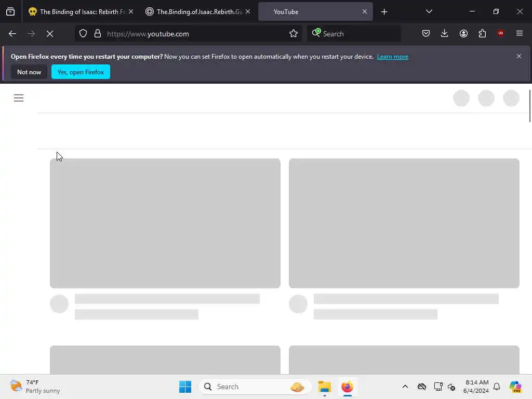Open File Explorer from taskbar
This screenshot has width=532, height=399.
pyautogui.click(x=324, y=387)
